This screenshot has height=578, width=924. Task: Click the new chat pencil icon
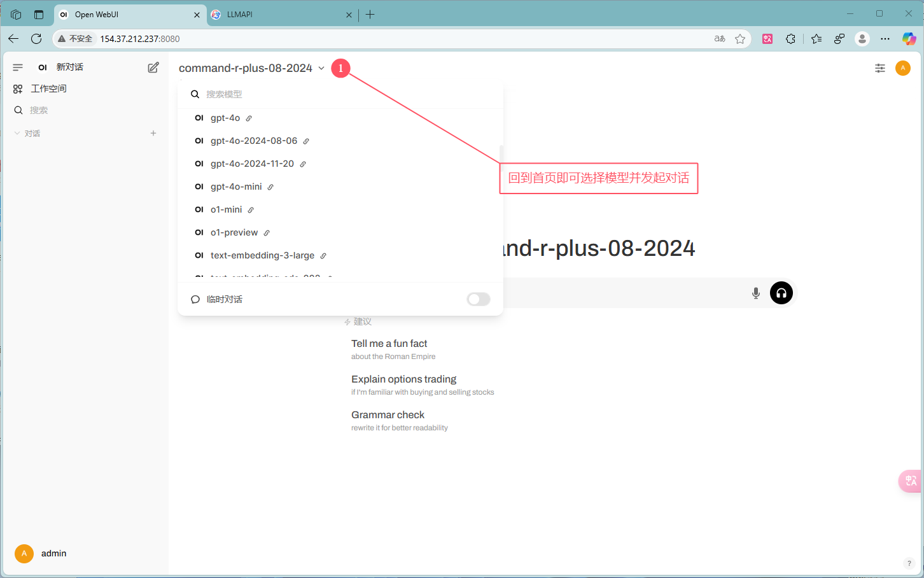click(153, 67)
